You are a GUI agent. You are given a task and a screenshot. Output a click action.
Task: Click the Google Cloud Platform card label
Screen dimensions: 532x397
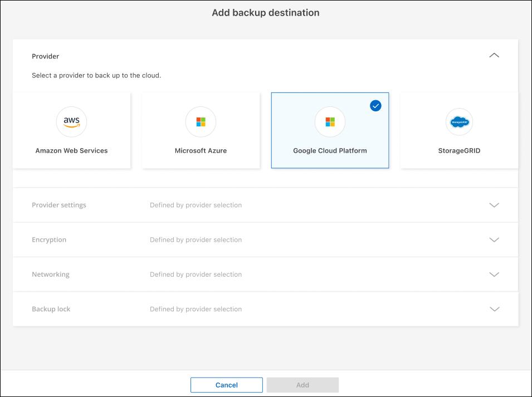point(330,151)
